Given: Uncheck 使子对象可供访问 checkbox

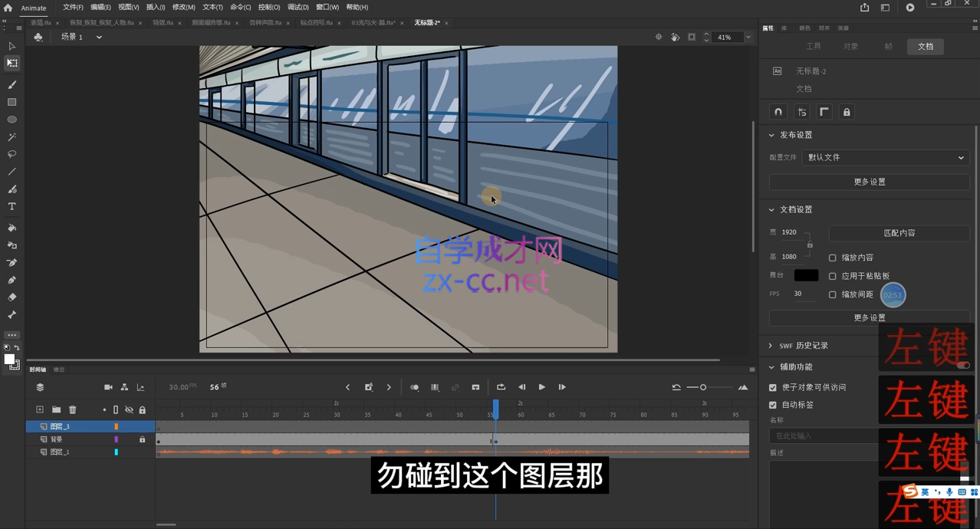Looking at the screenshot, I should (773, 387).
